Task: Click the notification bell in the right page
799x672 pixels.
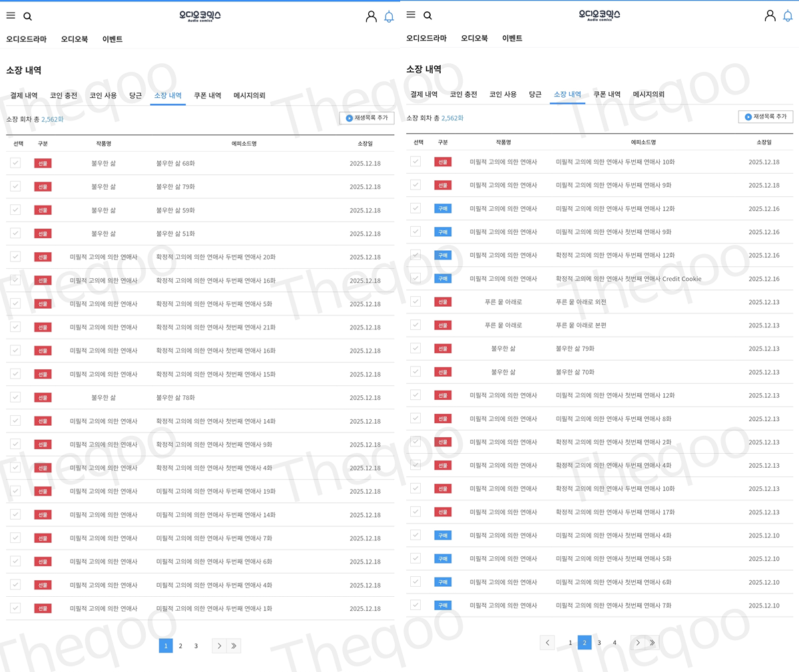Action: pyautogui.click(x=788, y=16)
